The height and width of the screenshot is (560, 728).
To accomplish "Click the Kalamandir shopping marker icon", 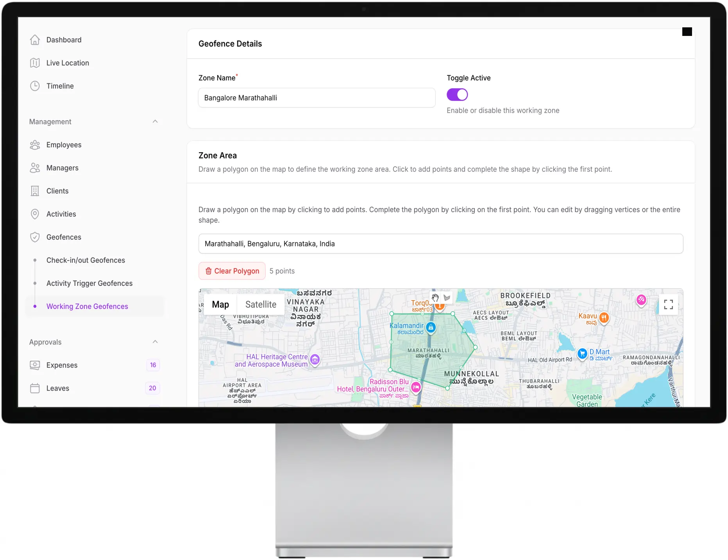I will point(431,327).
